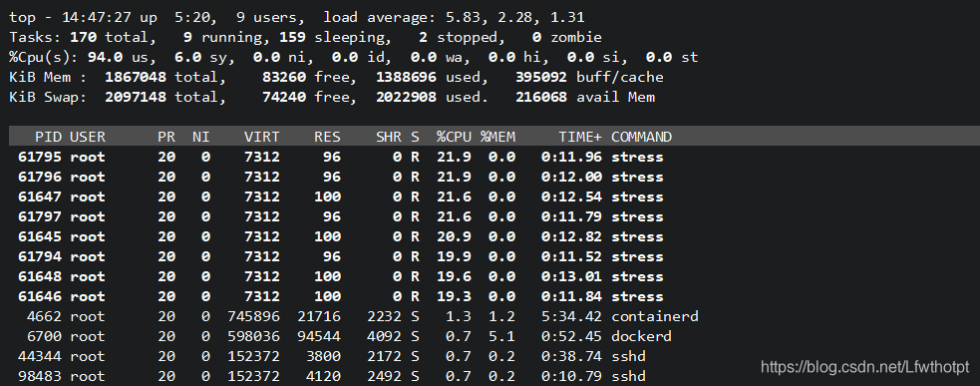Click the 745896 VIRT value
The height and width of the screenshot is (386, 980).
253,316
